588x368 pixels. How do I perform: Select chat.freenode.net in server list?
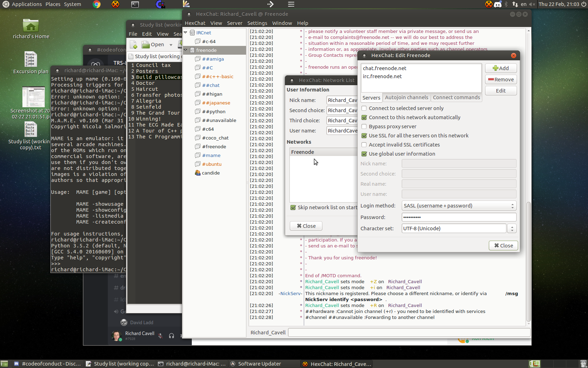[x=385, y=68]
